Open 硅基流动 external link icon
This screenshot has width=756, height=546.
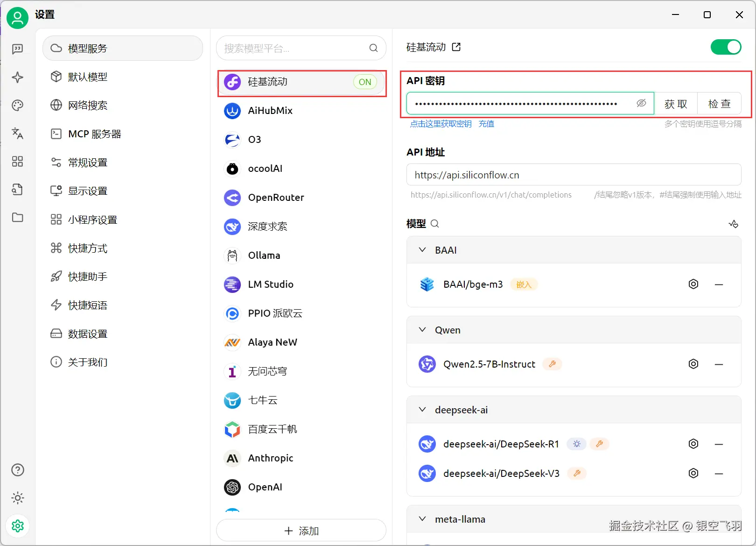click(x=456, y=47)
